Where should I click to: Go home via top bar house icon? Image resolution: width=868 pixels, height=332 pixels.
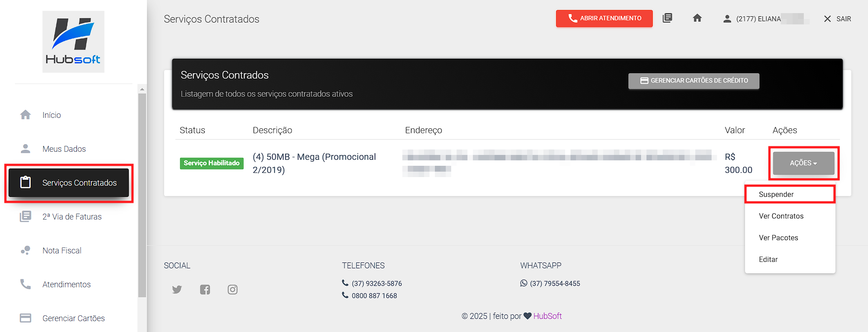[x=697, y=18]
